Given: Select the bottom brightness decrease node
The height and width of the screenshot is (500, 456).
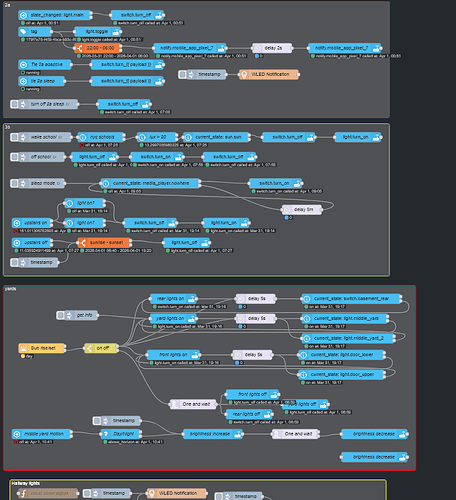Looking at the screenshot, I should pyautogui.click(x=374, y=457).
